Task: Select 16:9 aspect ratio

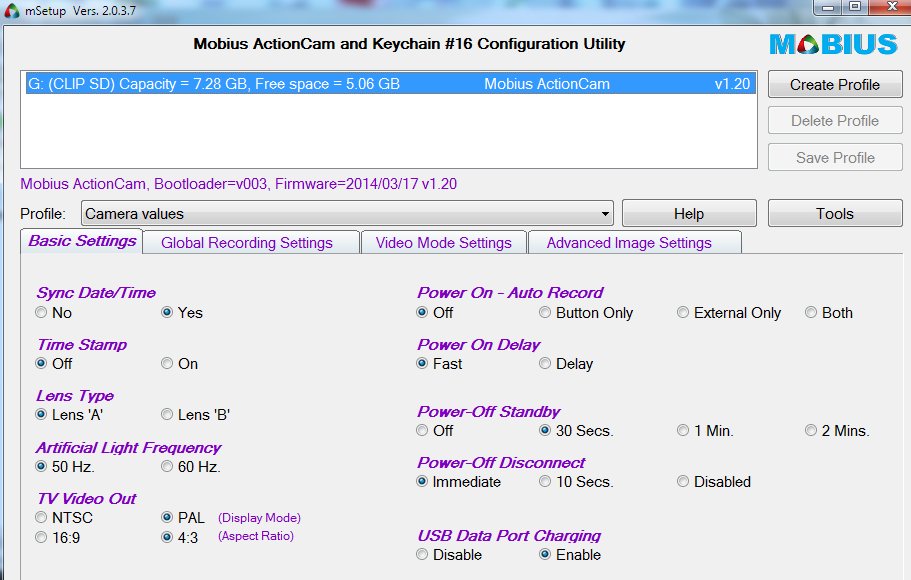Action: click(41, 537)
